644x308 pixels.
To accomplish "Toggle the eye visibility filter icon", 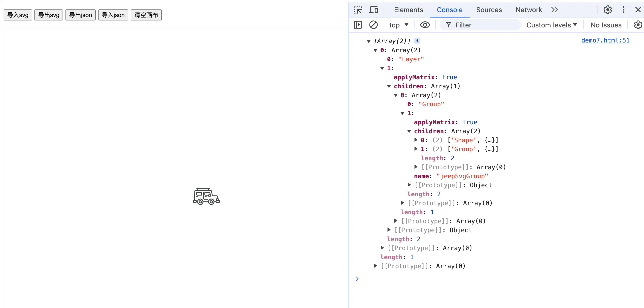I will 425,25.
